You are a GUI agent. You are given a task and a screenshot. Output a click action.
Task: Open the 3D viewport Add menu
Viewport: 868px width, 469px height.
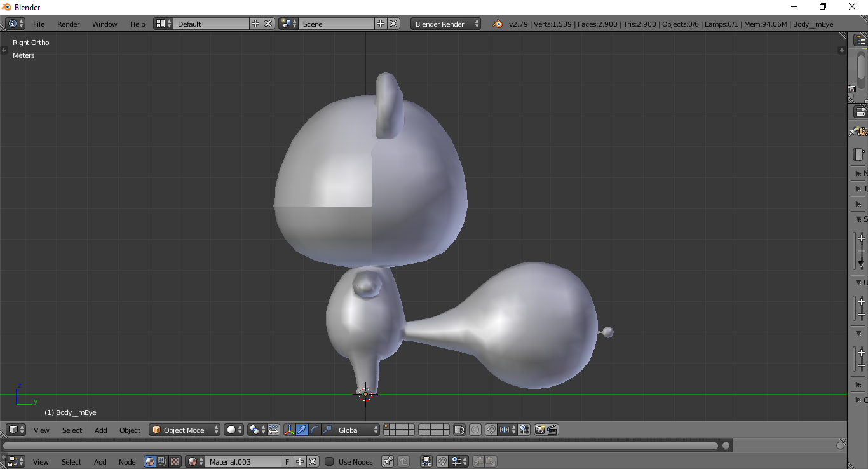pyautogui.click(x=100, y=430)
